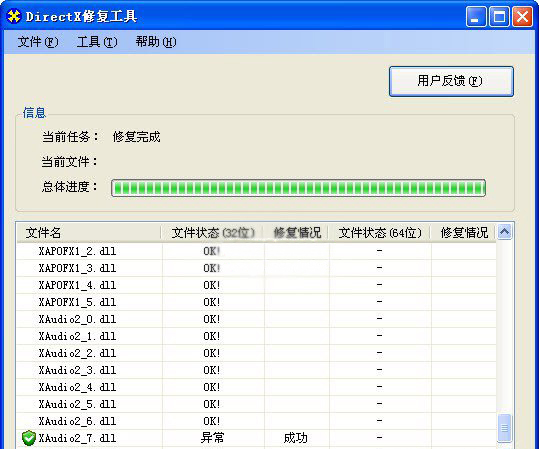Click the 成功 repair result of XAudio2_7.dll
Image resolution: width=539 pixels, height=449 pixels.
[x=296, y=438]
